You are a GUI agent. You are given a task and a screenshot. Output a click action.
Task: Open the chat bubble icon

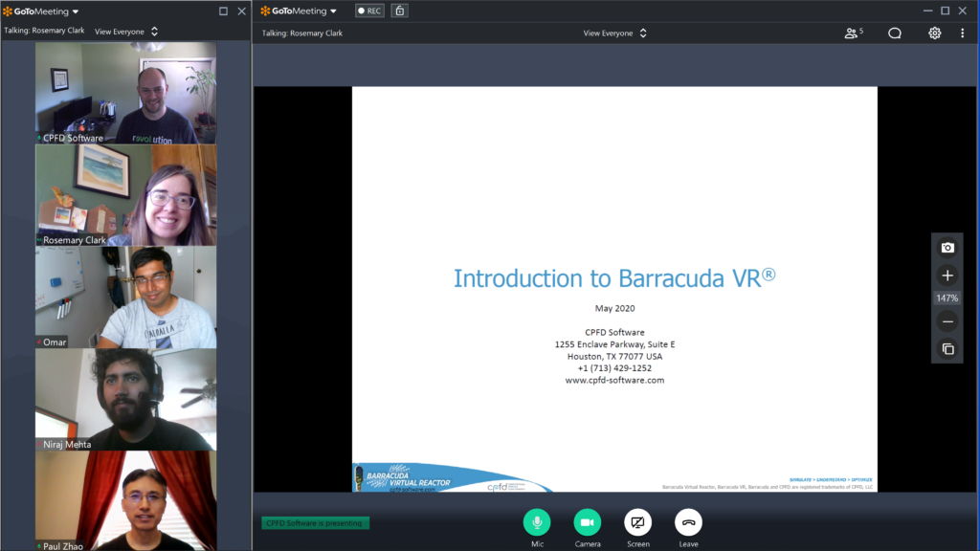pyautogui.click(x=894, y=32)
